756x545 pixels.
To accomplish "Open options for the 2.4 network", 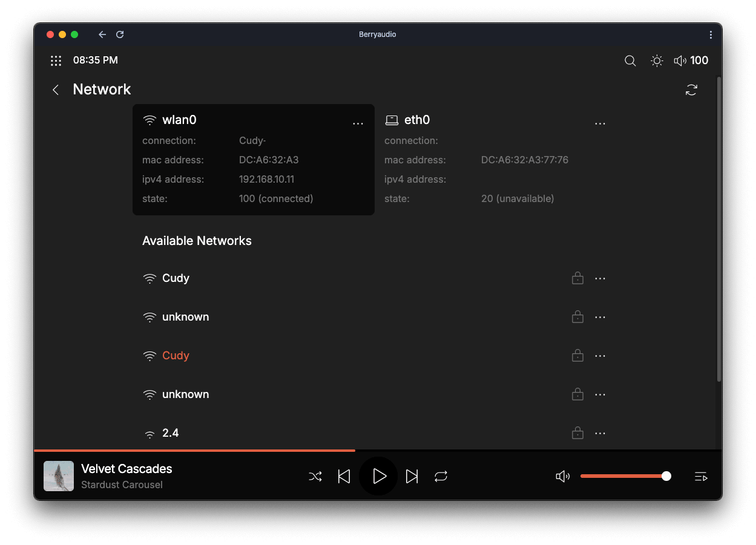I will click(600, 433).
